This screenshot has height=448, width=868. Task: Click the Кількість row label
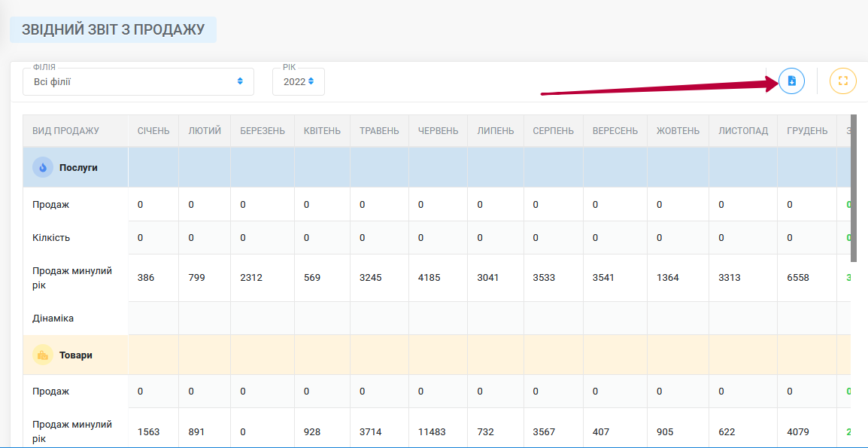pyautogui.click(x=51, y=238)
